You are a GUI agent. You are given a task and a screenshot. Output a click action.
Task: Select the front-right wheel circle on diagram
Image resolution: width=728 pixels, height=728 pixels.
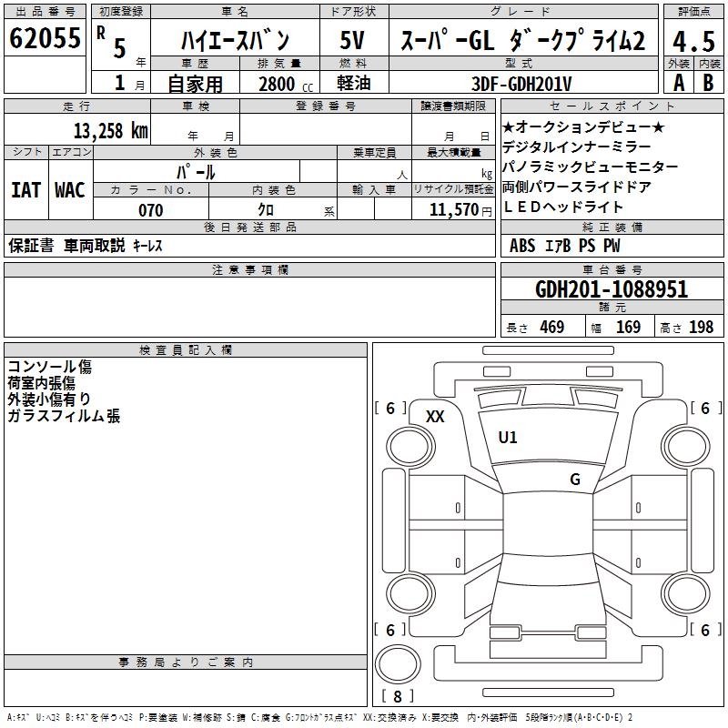(686, 447)
